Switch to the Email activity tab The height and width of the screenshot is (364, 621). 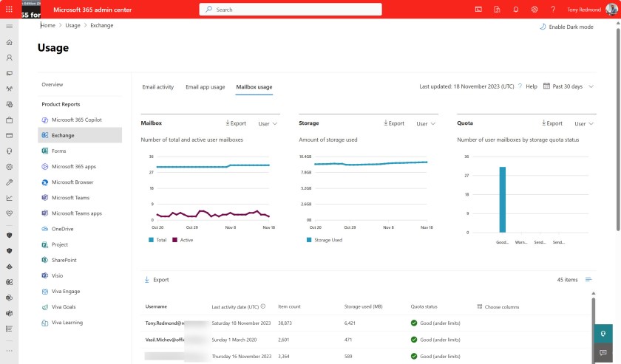tap(158, 87)
